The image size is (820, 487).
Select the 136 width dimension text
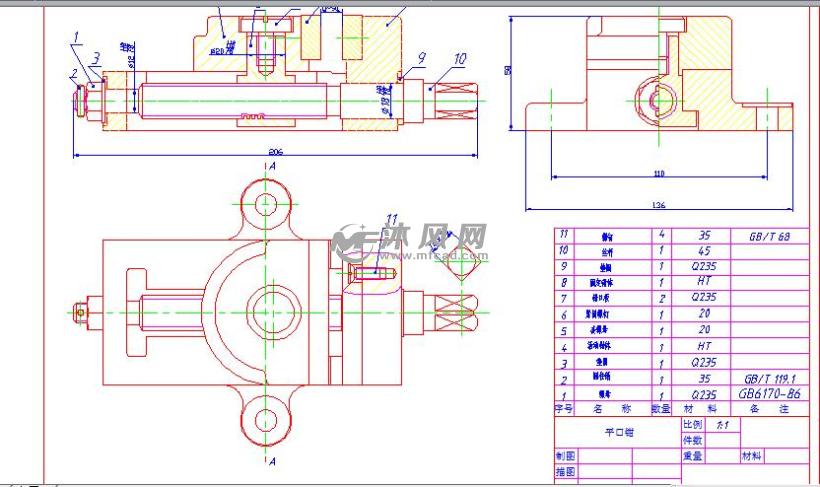(x=659, y=205)
